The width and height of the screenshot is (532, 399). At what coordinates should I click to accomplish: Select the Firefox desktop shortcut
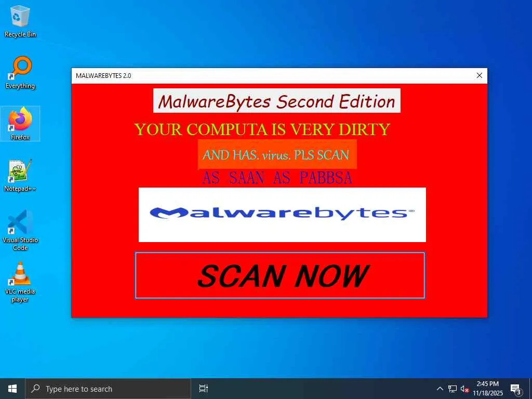pos(20,124)
